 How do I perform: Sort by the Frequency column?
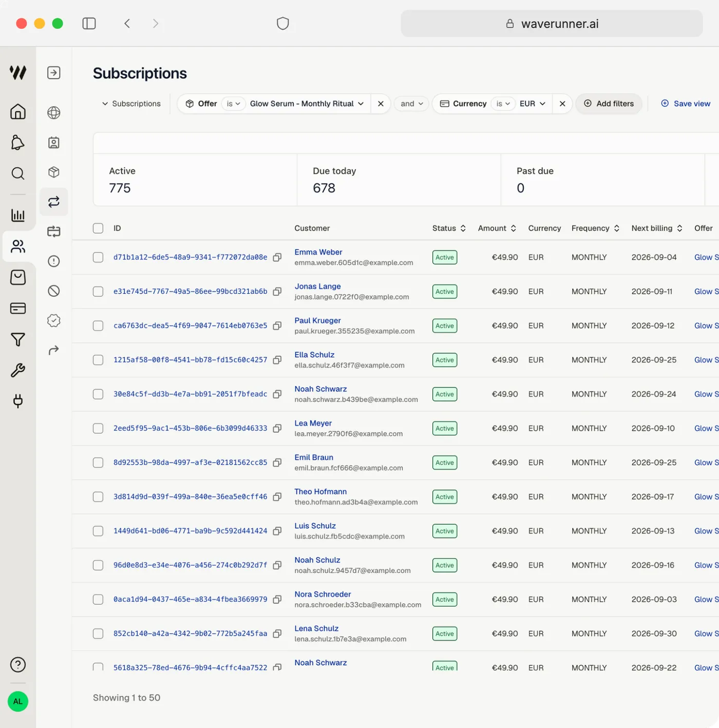point(596,228)
